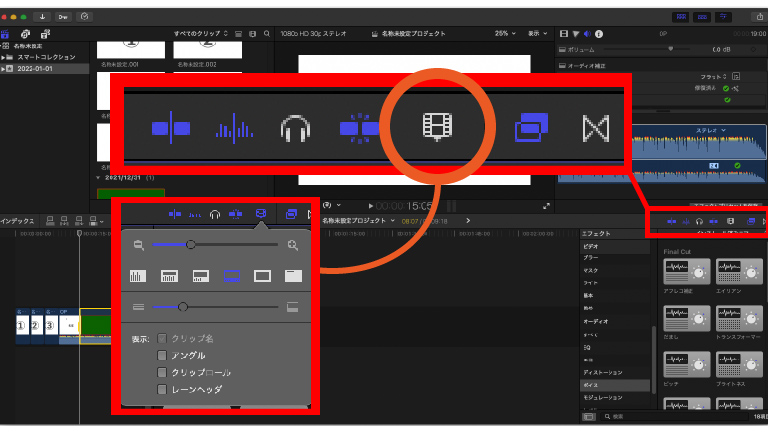Collapse the 2021/12/31 date group
The width and height of the screenshot is (768, 432).
[x=98, y=178]
